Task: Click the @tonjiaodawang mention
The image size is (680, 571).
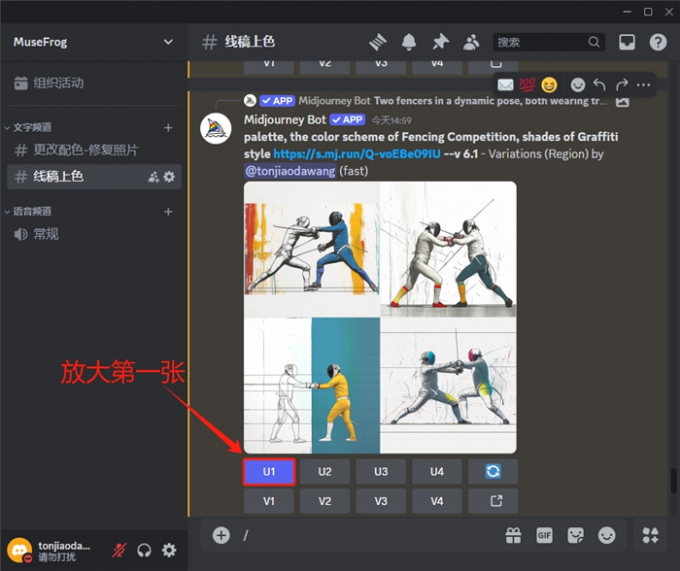Action: coord(290,171)
